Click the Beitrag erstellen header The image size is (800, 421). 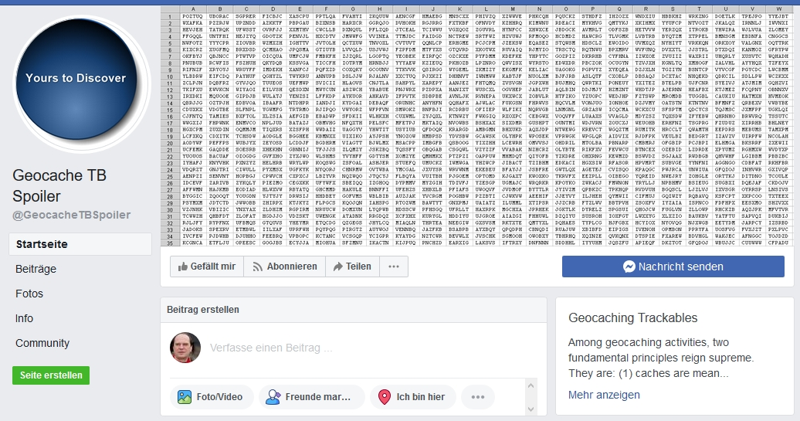pyautogui.click(x=203, y=310)
